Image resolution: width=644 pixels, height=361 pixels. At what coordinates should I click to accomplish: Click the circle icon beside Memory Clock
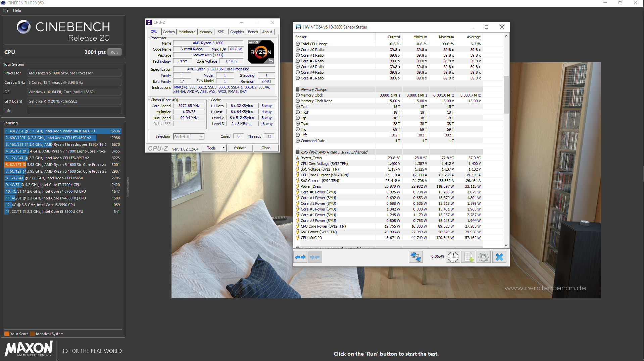tap(298, 95)
